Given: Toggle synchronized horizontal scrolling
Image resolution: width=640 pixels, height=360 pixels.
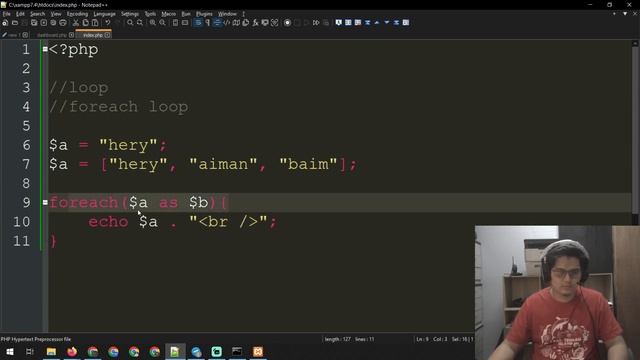Looking at the screenshot, I should click(185, 23).
